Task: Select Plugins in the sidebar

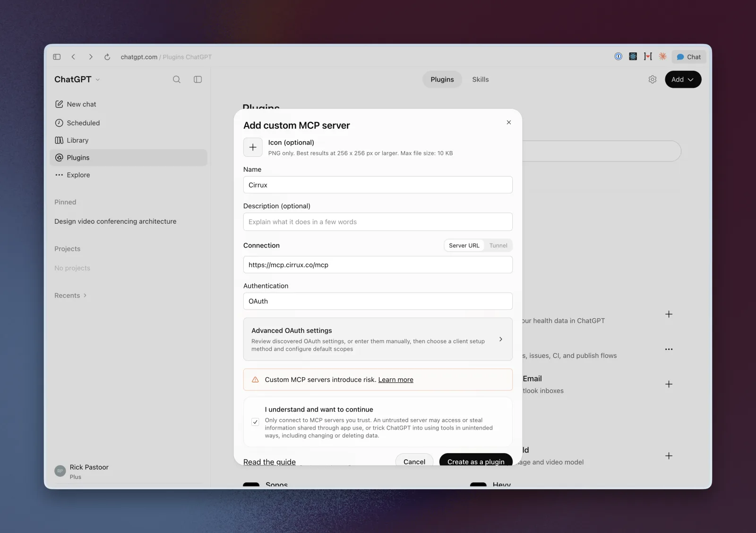Action: point(128,158)
